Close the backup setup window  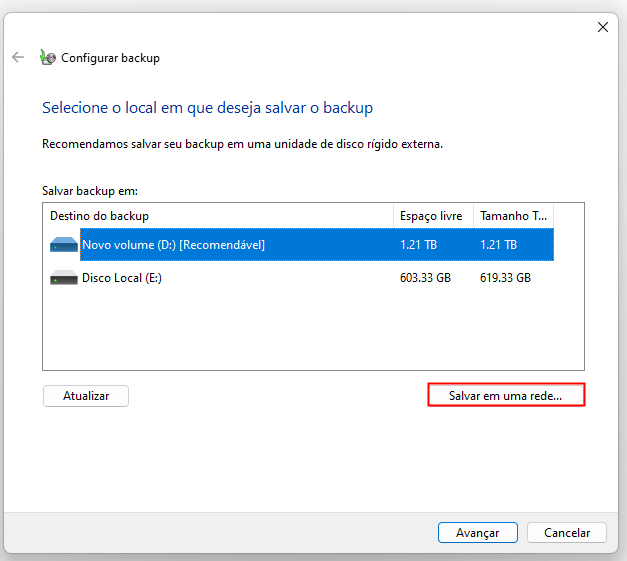pyautogui.click(x=602, y=27)
